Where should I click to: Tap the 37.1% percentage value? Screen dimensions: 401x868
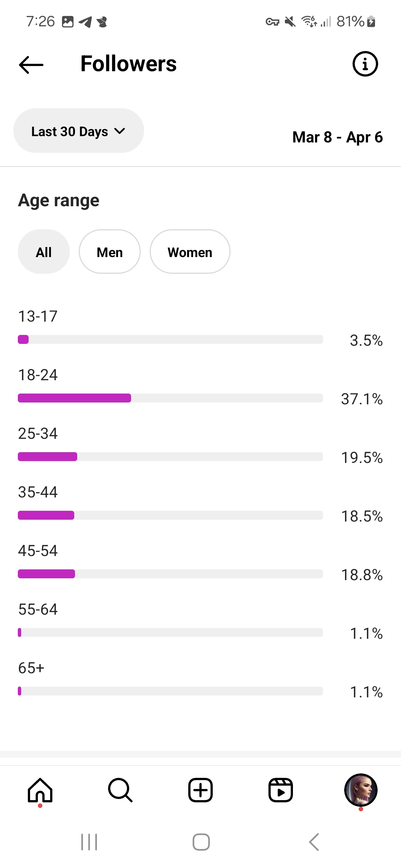coord(362,399)
